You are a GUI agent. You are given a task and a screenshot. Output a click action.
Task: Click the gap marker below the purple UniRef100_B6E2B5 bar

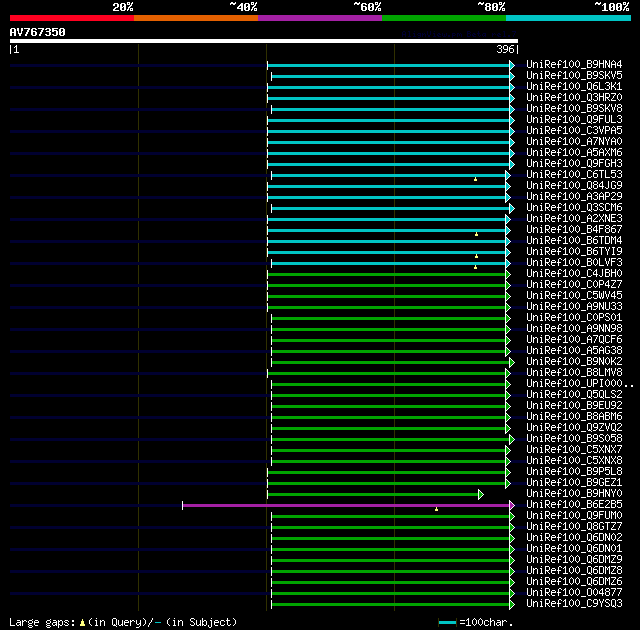[x=436, y=509]
